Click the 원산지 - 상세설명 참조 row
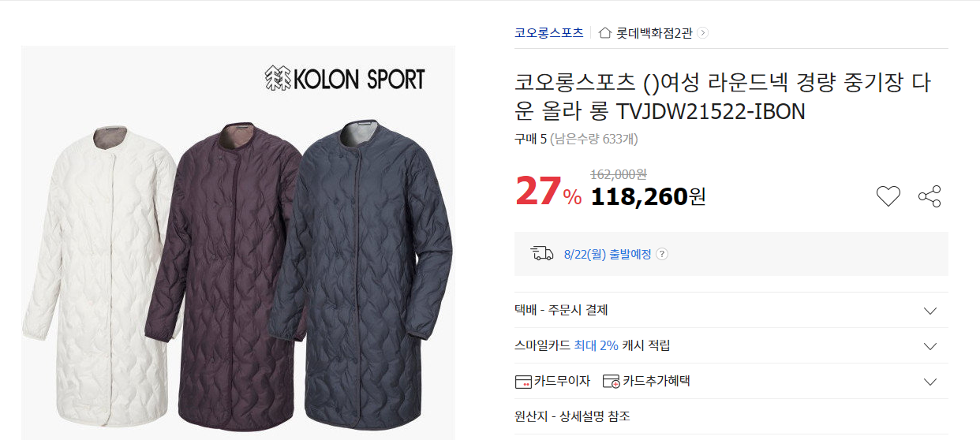 [731, 416]
